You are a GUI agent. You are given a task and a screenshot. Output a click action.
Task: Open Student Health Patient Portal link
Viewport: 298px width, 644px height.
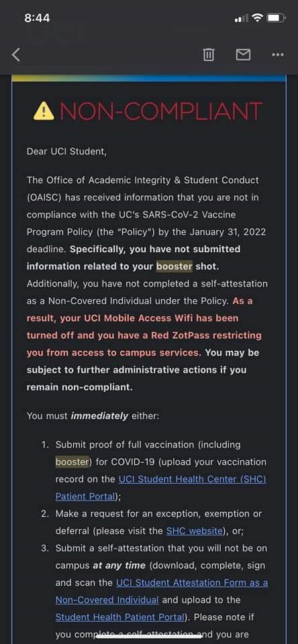[119, 617]
